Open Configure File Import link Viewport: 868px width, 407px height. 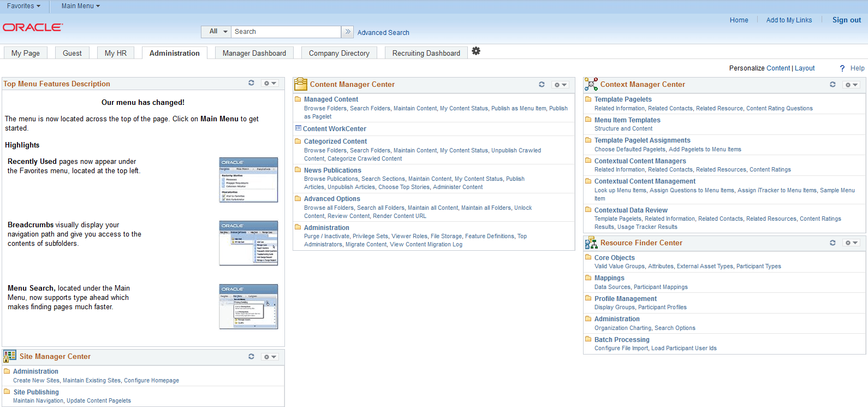[x=621, y=348]
